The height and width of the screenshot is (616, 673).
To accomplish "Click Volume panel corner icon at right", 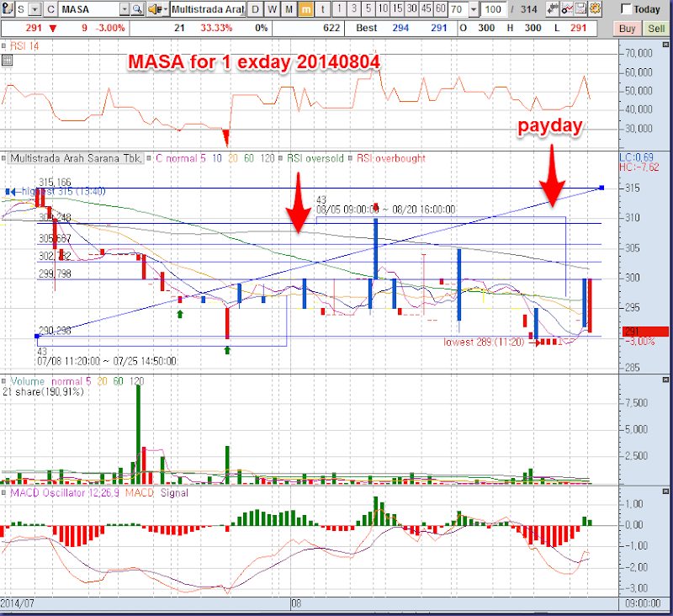I will (665, 380).
